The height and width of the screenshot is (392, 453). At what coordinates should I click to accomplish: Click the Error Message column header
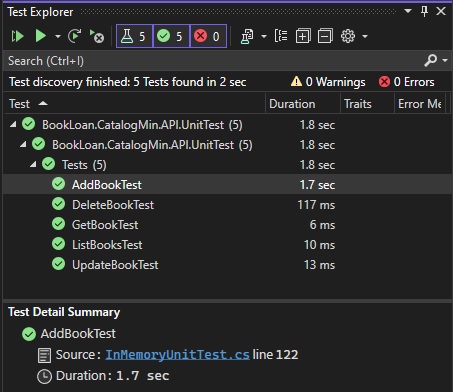click(420, 104)
